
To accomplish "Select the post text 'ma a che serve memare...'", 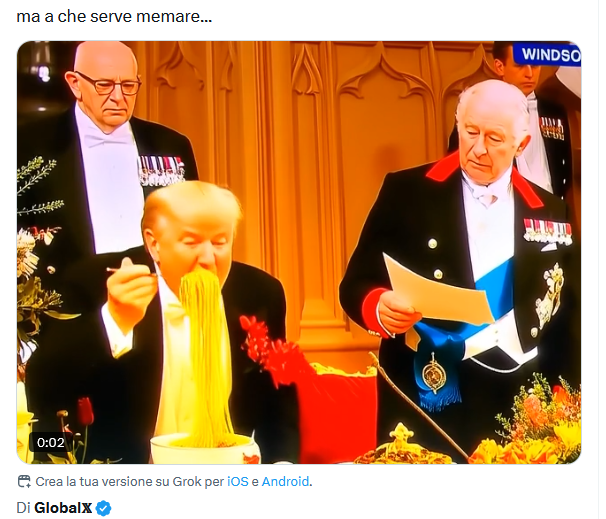I will pyautogui.click(x=114, y=17).
